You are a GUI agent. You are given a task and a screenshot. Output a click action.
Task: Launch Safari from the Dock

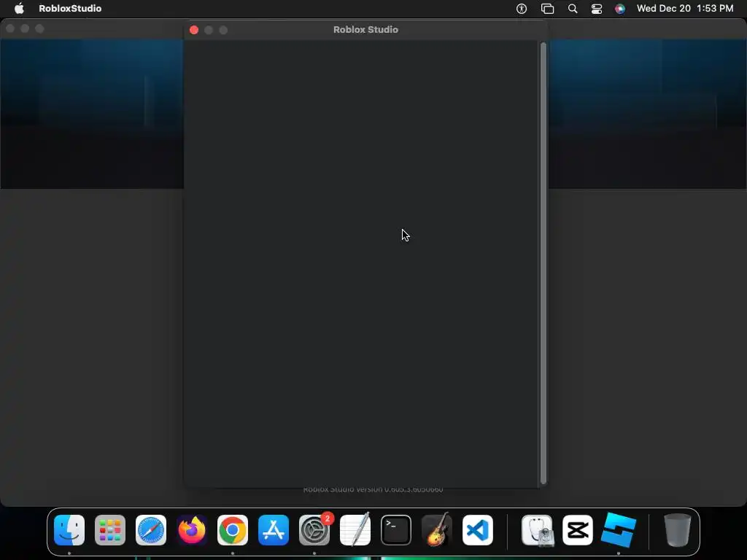[x=151, y=529]
